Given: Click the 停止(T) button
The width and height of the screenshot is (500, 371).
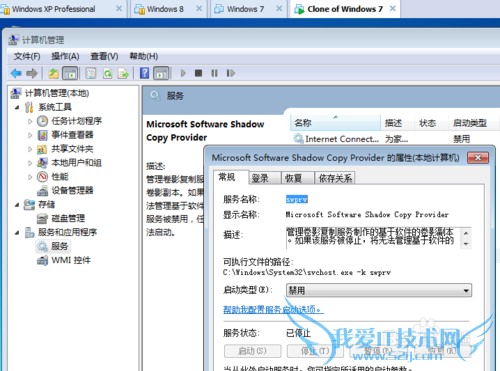Looking at the screenshot, I should pos(315,351).
